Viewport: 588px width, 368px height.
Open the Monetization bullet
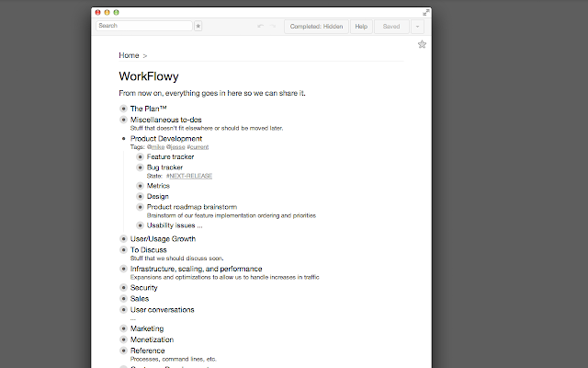(123, 339)
